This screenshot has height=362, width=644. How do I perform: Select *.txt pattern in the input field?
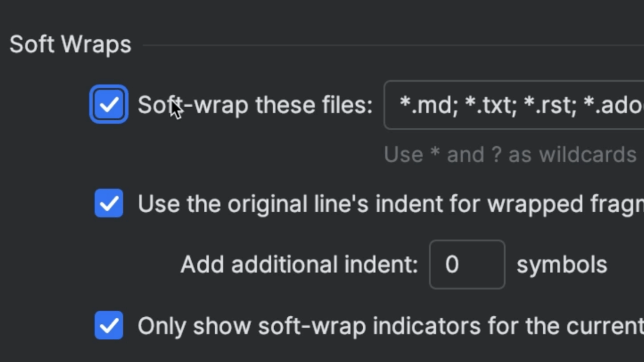491,104
